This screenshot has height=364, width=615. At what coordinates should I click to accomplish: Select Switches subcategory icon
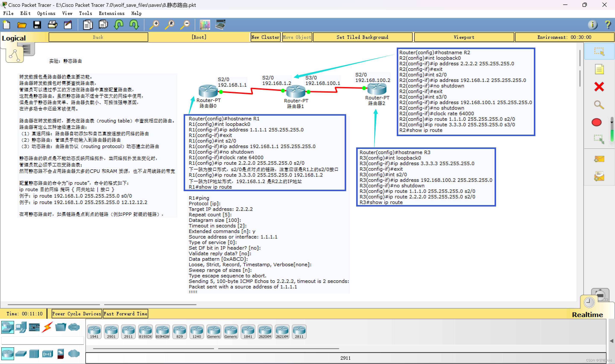tap(21, 354)
